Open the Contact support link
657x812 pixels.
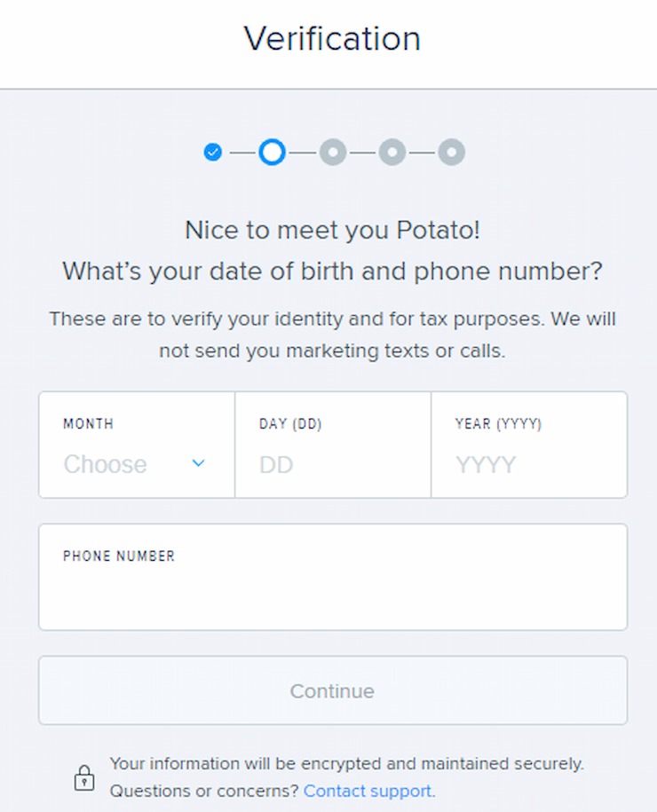click(x=368, y=792)
